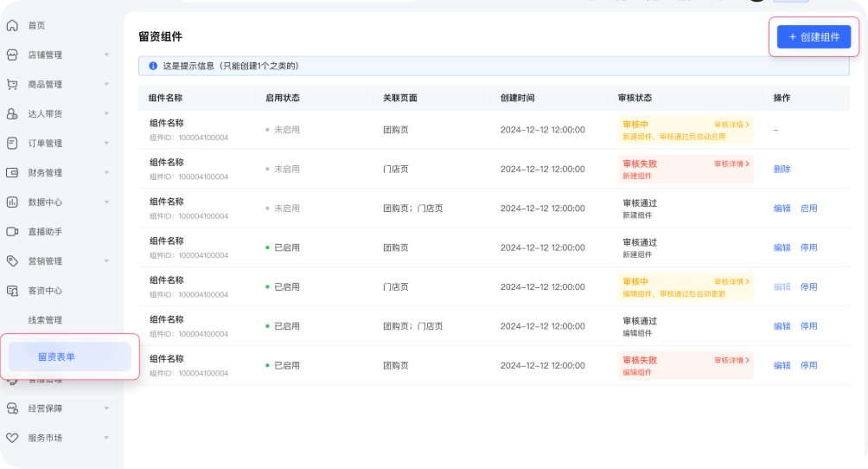This screenshot has width=868, height=469.
Task: Open the 客资中心 menu label
Action: click(x=46, y=291)
